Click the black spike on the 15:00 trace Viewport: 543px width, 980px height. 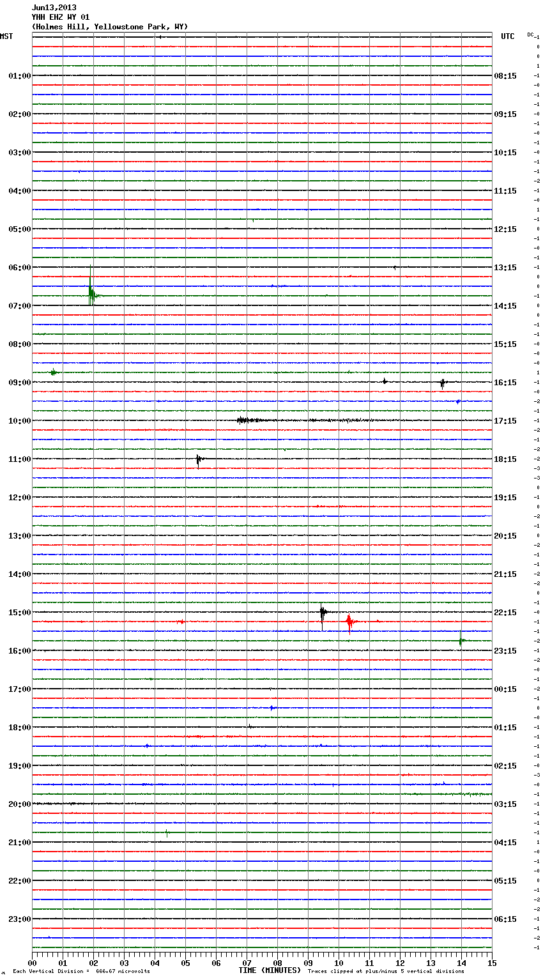tap(323, 613)
